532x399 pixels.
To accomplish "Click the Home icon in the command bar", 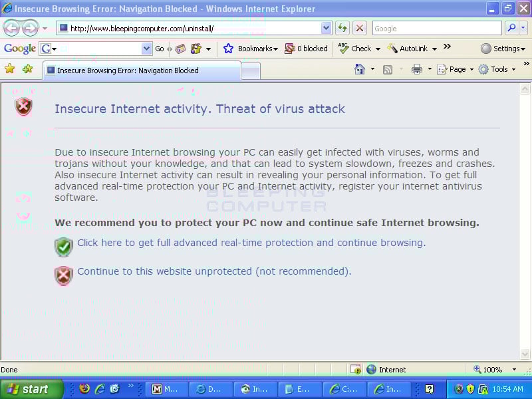I will tap(359, 70).
